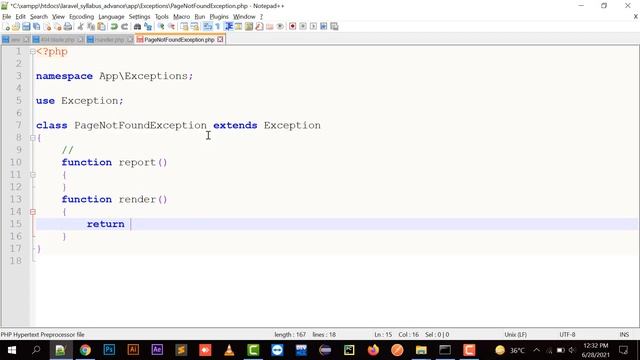The image size is (640, 360).
Task: Print the document with the Print icon
Action: pyautogui.click(x=68, y=27)
